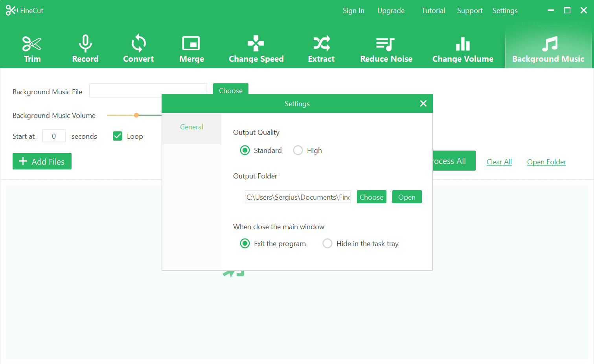Open the output folder from Settings
594x364 pixels.
pos(407,197)
